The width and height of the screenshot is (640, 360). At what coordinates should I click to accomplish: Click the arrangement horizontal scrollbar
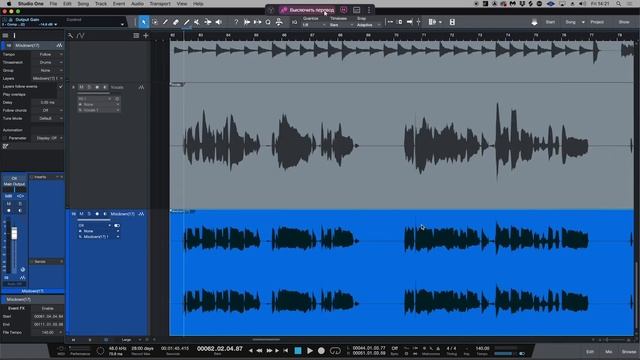266,340
